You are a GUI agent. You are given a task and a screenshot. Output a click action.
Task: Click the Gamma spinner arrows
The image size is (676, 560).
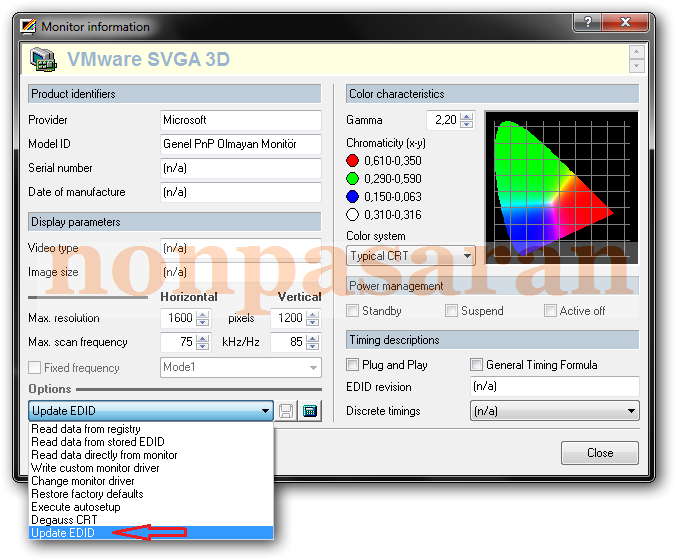tap(466, 120)
